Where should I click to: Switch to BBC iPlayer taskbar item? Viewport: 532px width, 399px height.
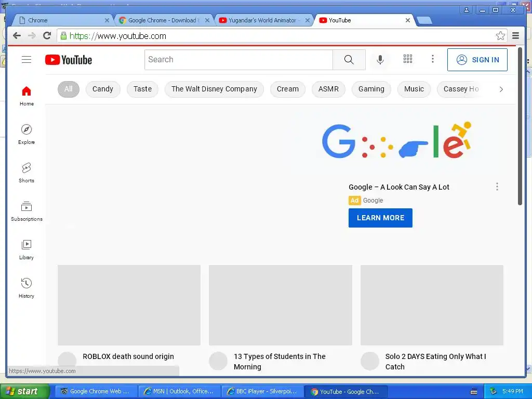[263, 391]
